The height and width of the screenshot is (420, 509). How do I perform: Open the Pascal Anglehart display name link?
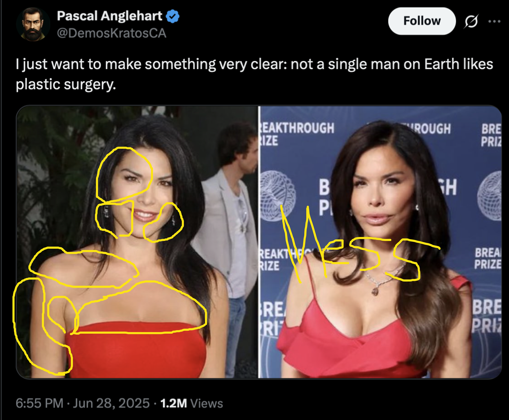[110, 16]
